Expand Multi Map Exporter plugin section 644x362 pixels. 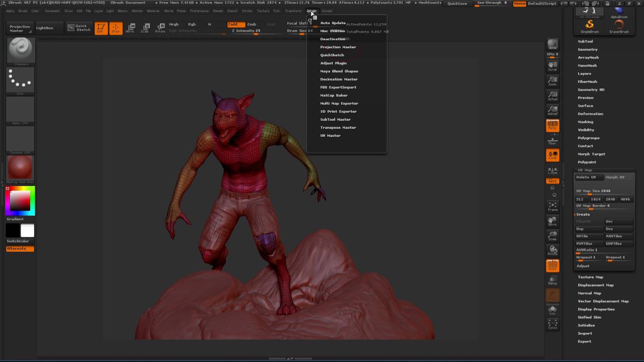coord(340,104)
